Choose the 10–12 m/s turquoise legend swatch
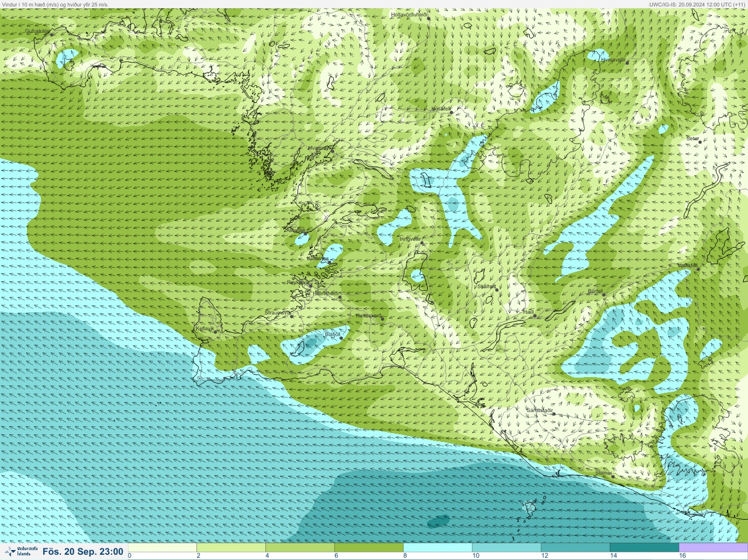The width and height of the screenshot is (748, 560). point(507,548)
